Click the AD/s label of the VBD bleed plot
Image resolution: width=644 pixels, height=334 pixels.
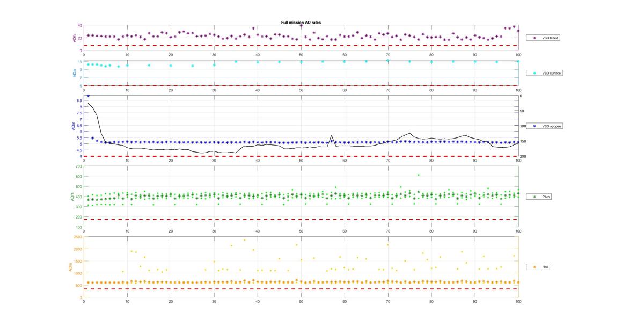point(74,38)
